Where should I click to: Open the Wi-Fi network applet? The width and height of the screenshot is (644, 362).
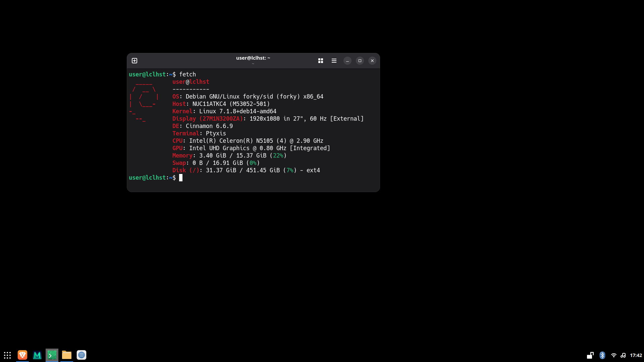click(x=614, y=355)
